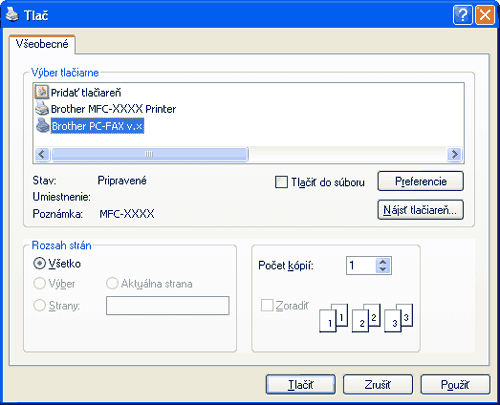Click the 'MFC-XXXX' comment value
Screen dimensions: 500x405
tap(127, 214)
